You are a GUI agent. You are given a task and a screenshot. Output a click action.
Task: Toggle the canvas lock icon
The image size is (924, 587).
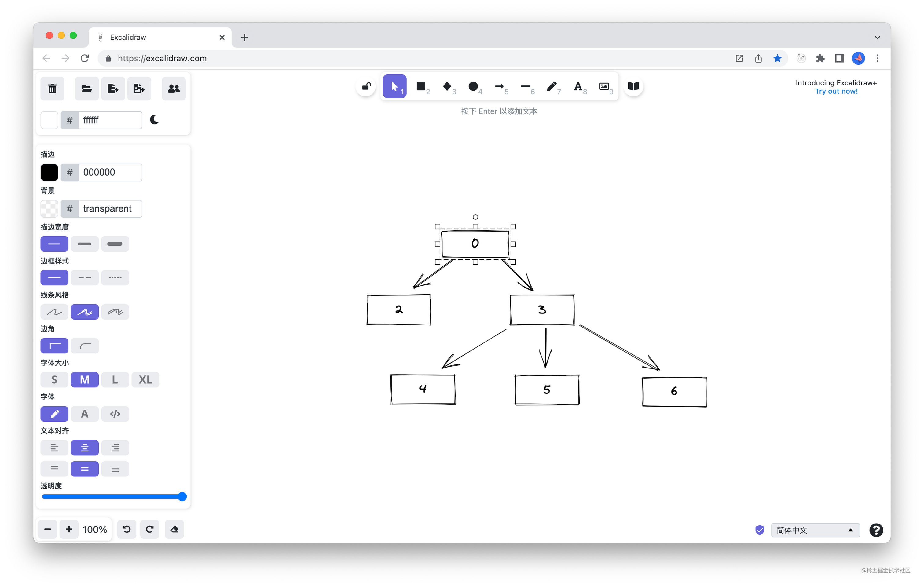click(366, 87)
